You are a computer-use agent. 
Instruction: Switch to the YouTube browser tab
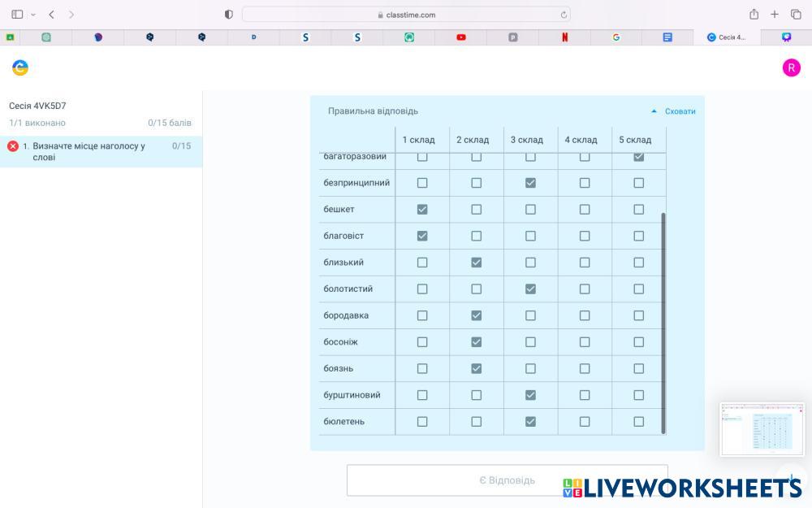[461, 37]
